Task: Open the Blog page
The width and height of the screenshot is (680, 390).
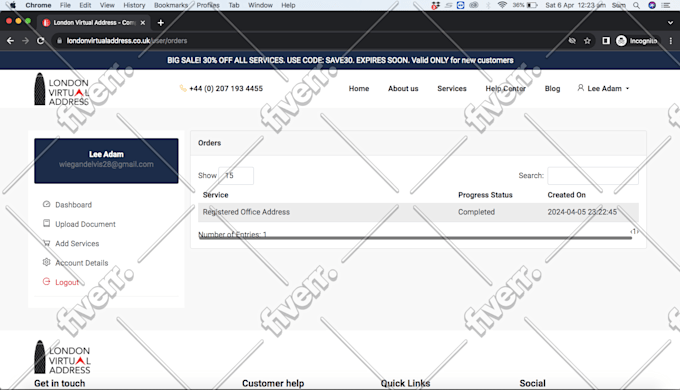Action: click(x=552, y=88)
